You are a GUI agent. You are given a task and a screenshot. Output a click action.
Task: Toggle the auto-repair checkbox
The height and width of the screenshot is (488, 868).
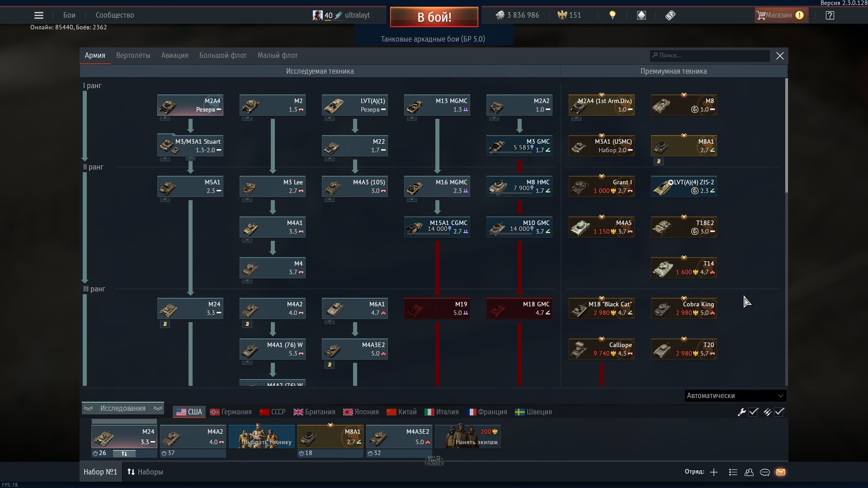click(x=753, y=412)
